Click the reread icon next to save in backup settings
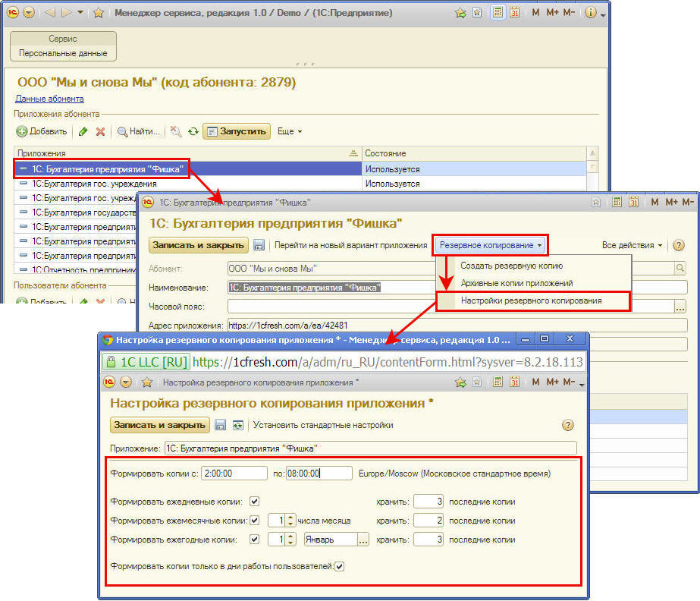700x601 pixels. pos(237,424)
